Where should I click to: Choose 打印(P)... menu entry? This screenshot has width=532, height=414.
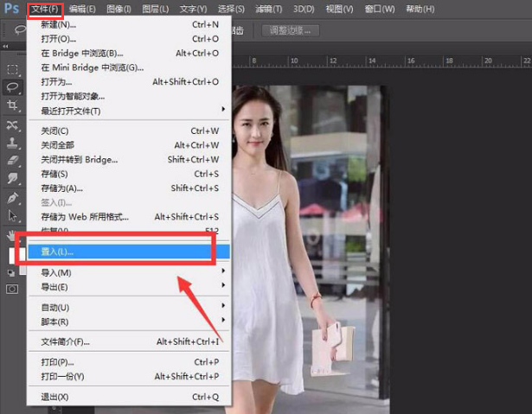tap(129, 362)
